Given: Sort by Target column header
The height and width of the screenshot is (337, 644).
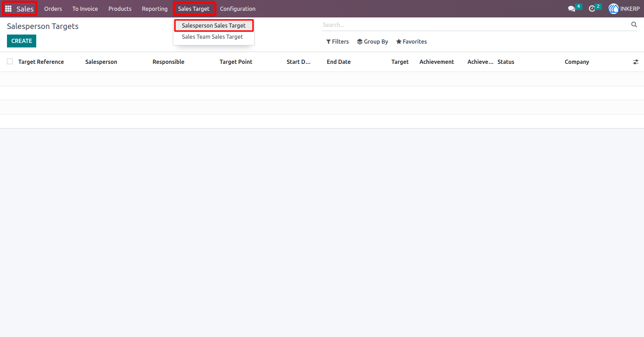Looking at the screenshot, I should [400, 62].
